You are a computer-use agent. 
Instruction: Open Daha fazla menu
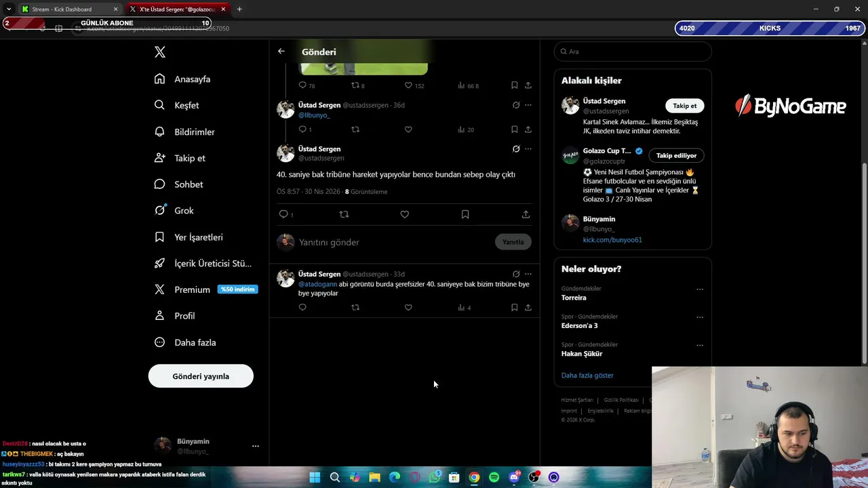pyautogui.click(x=185, y=342)
